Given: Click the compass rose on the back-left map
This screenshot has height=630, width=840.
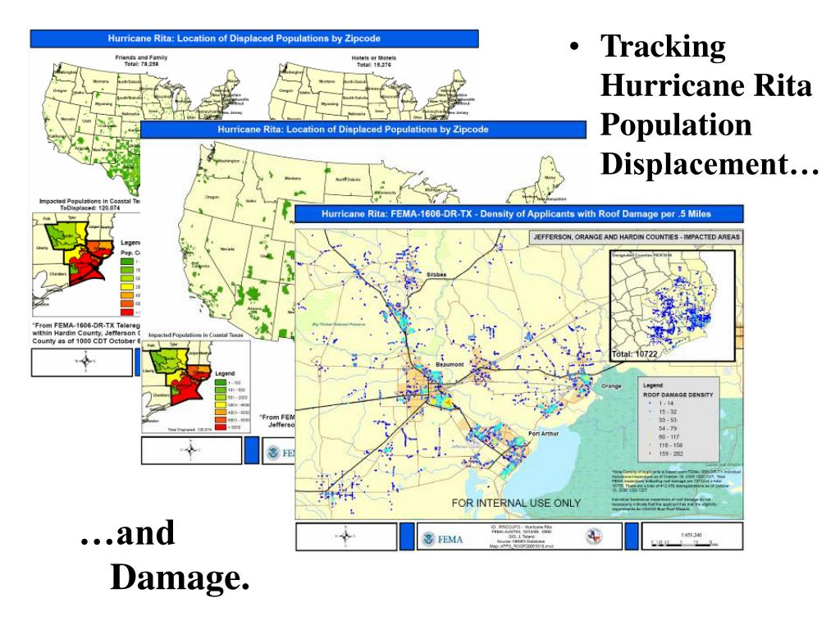Looking at the screenshot, I should tap(85, 362).
